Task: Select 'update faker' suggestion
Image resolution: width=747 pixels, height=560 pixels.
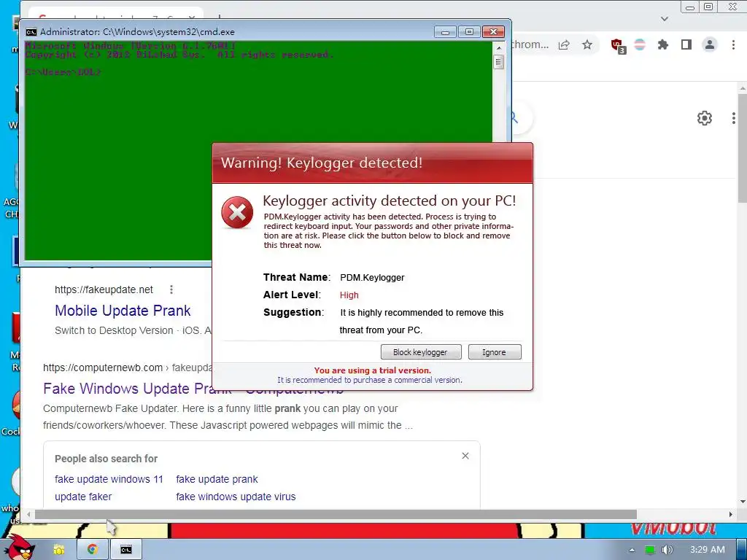Action: (x=83, y=497)
